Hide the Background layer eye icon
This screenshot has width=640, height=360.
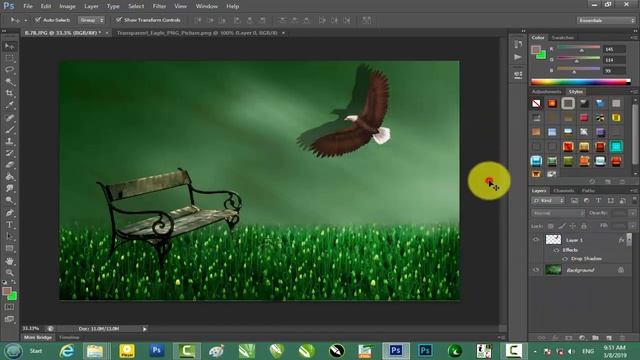[x=536, y=270]
